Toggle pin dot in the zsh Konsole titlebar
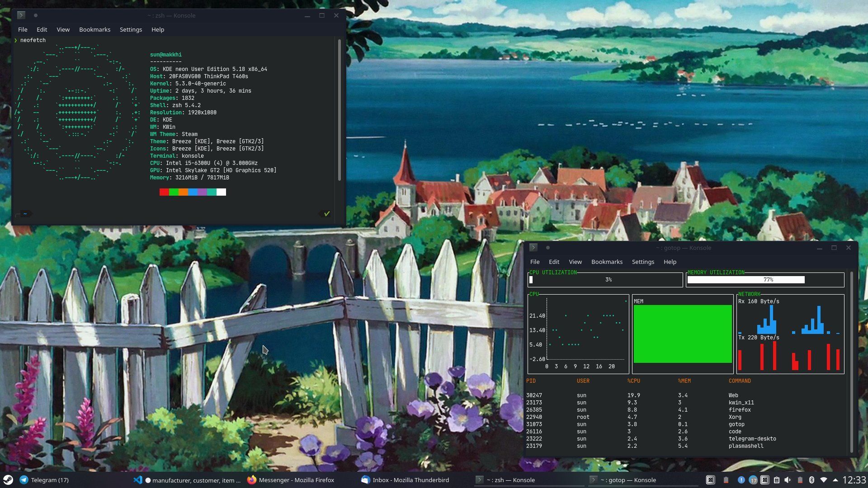 pos(35,15)
